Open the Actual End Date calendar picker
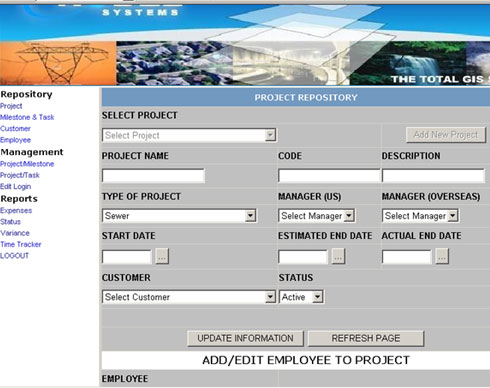 click(x=442, y=256)
